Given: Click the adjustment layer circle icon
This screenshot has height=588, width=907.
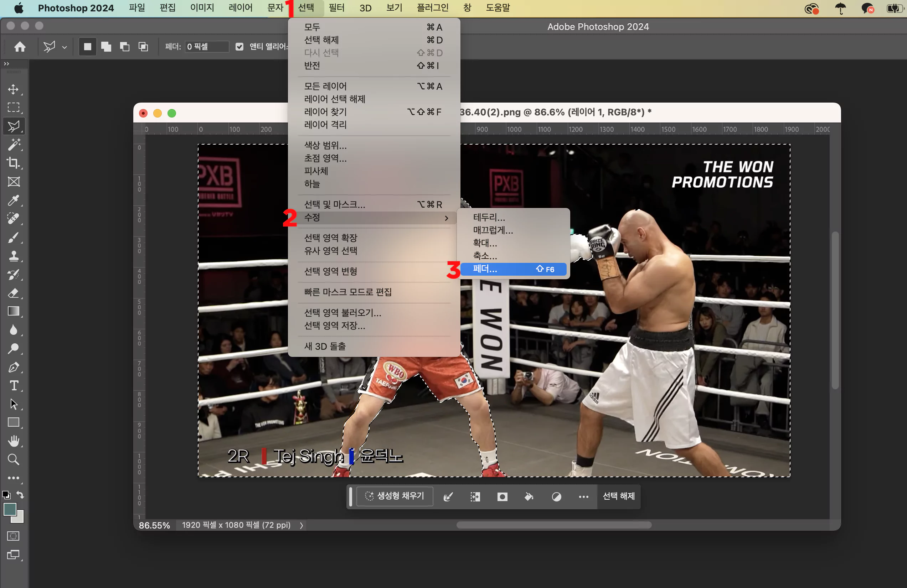Looking at the screenshot, I should pos(556,496).
